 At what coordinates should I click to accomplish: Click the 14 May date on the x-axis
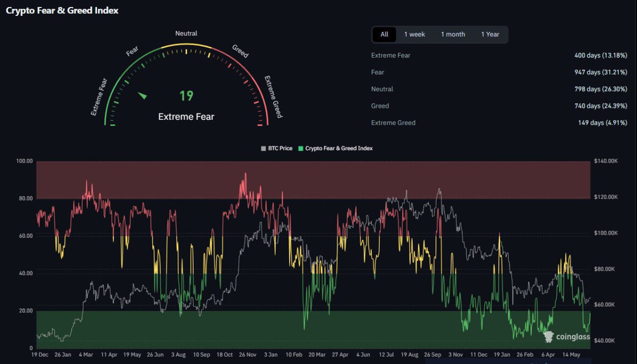coord(571,354)
